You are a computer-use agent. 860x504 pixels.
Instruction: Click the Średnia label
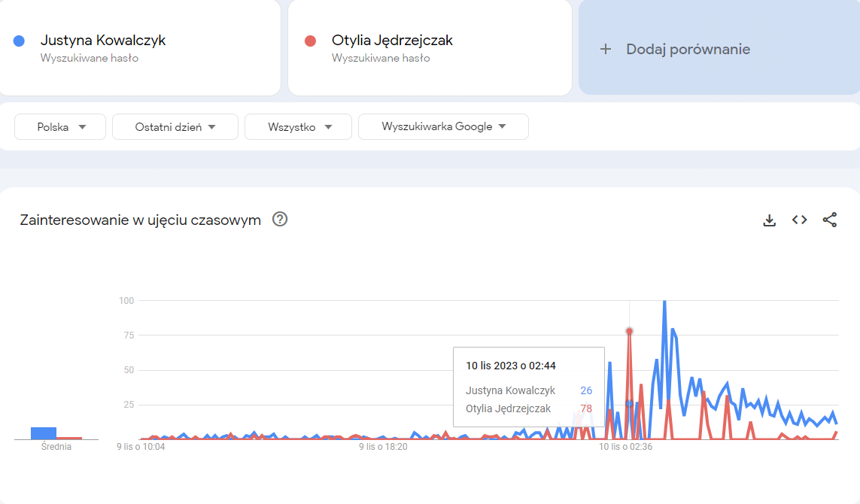coord(56,446)
